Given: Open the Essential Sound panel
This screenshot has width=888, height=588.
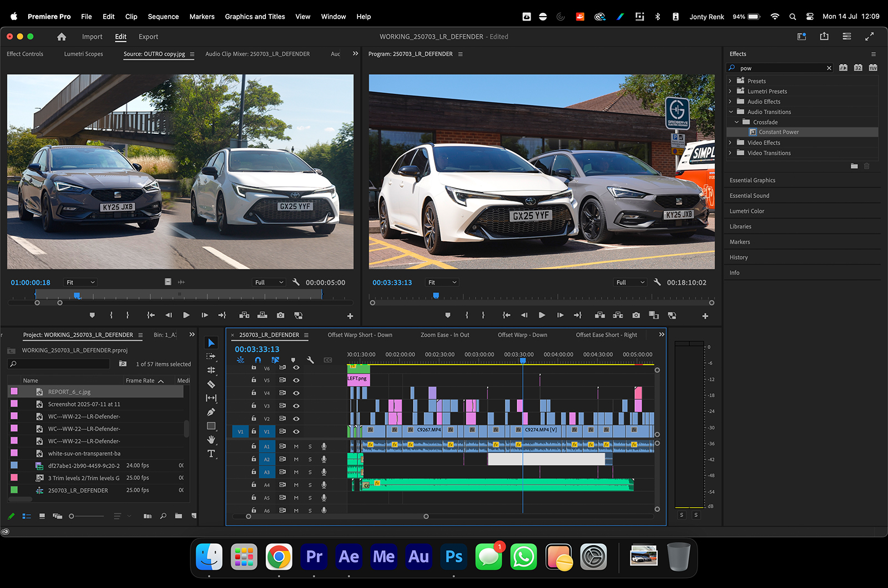Looking at the screenshot, I should pyautogui.click(x=749, y=196).
